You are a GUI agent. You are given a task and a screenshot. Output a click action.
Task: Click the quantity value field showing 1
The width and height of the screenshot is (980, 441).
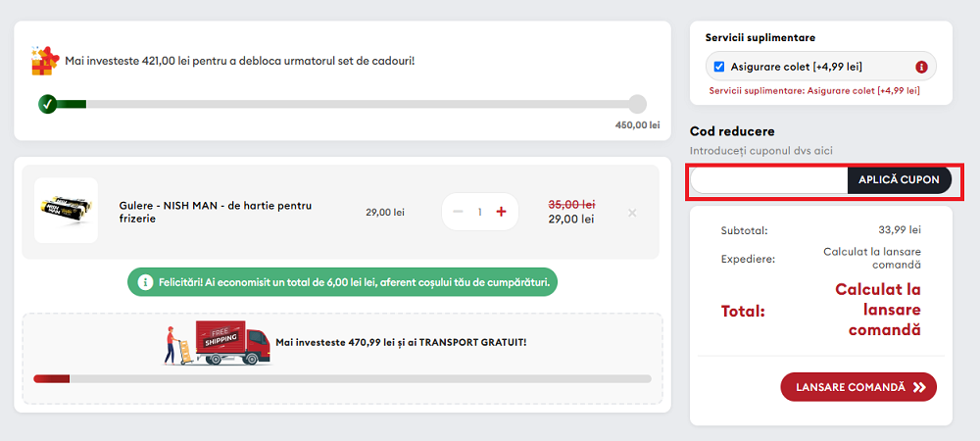click(x=480, y=212)
